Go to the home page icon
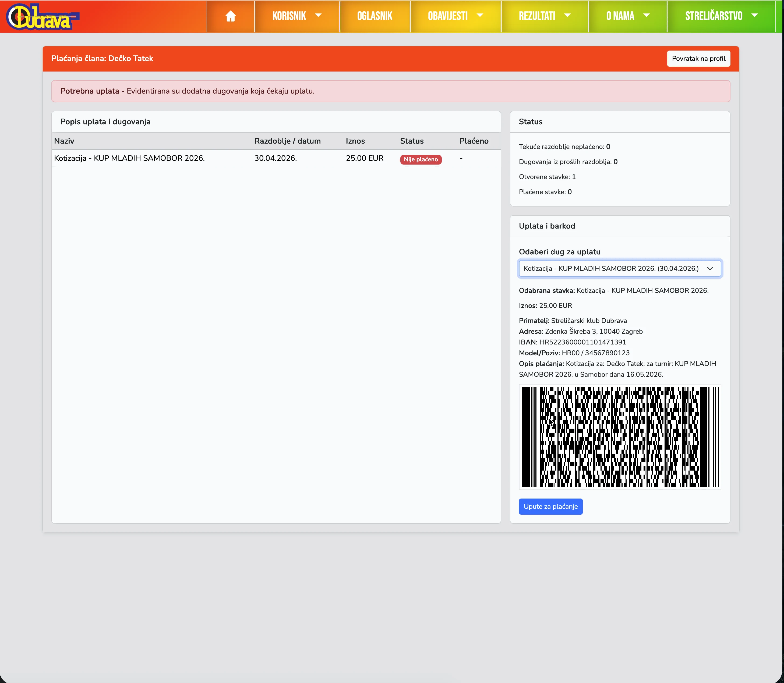784x683 pixels. pos(230,16)
